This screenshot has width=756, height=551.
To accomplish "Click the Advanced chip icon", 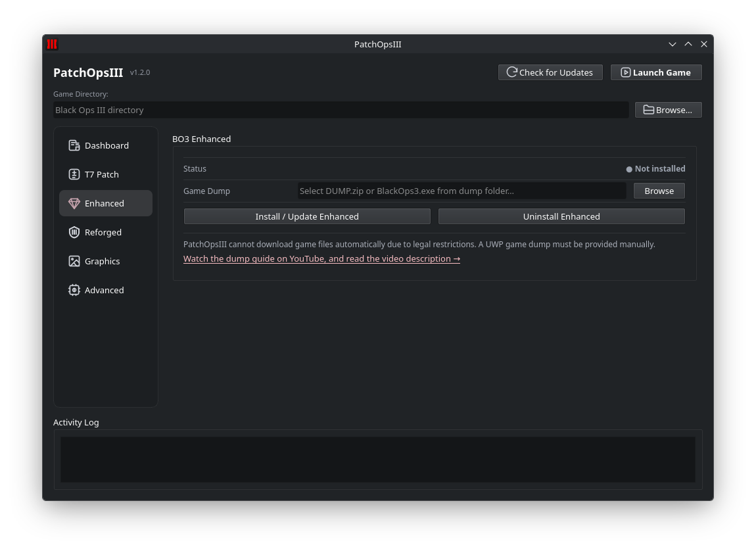I will 74,290.
